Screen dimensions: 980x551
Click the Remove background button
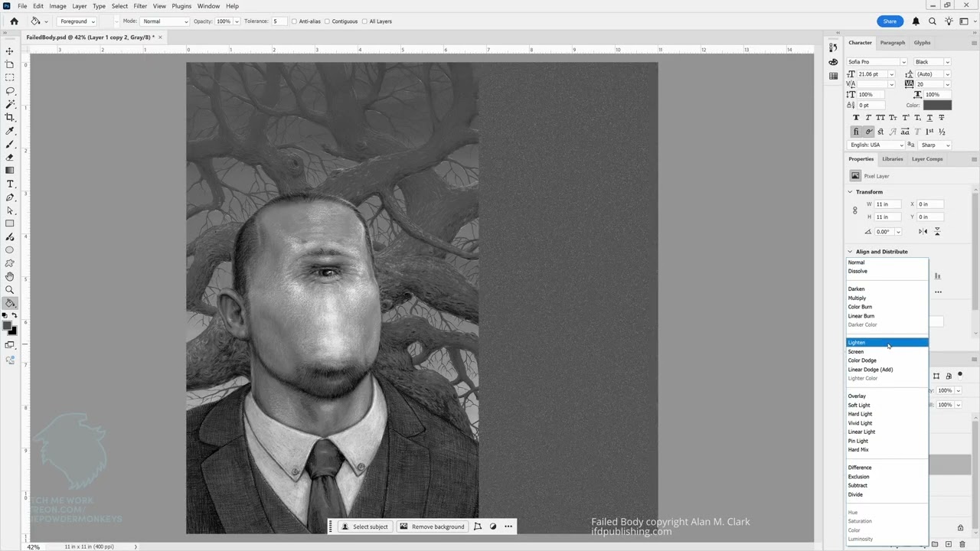coord(433,527)
